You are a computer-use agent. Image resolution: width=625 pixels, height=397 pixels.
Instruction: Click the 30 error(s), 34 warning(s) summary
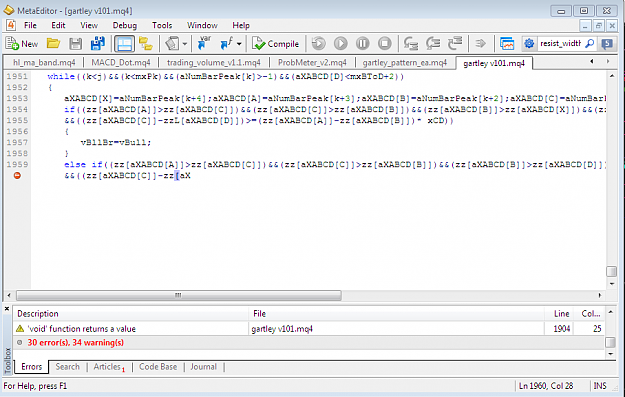point(75,343)
